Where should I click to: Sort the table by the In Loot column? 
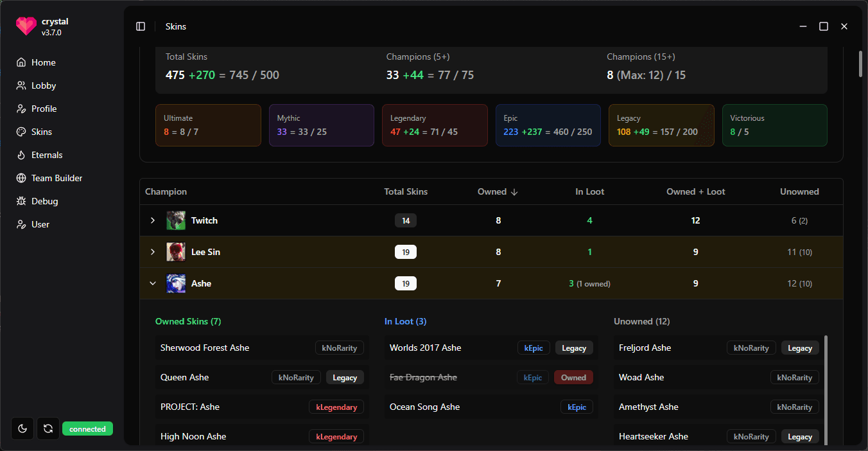[x=589, y=191]
